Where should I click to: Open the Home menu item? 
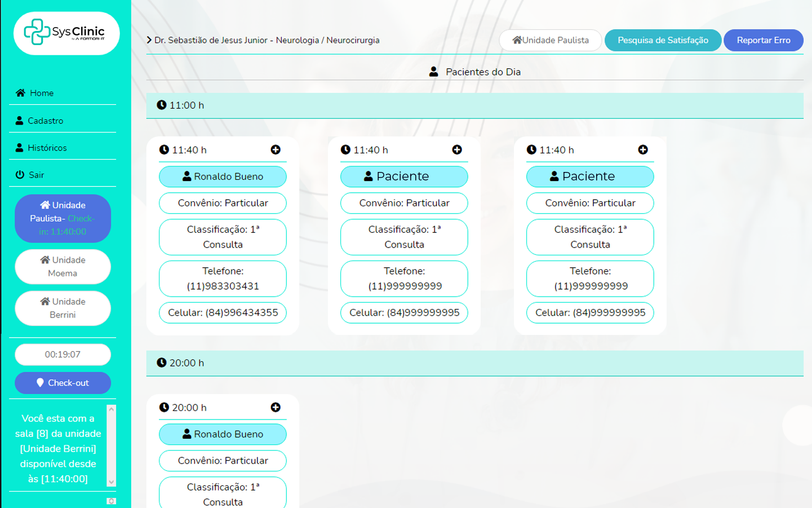35,93
